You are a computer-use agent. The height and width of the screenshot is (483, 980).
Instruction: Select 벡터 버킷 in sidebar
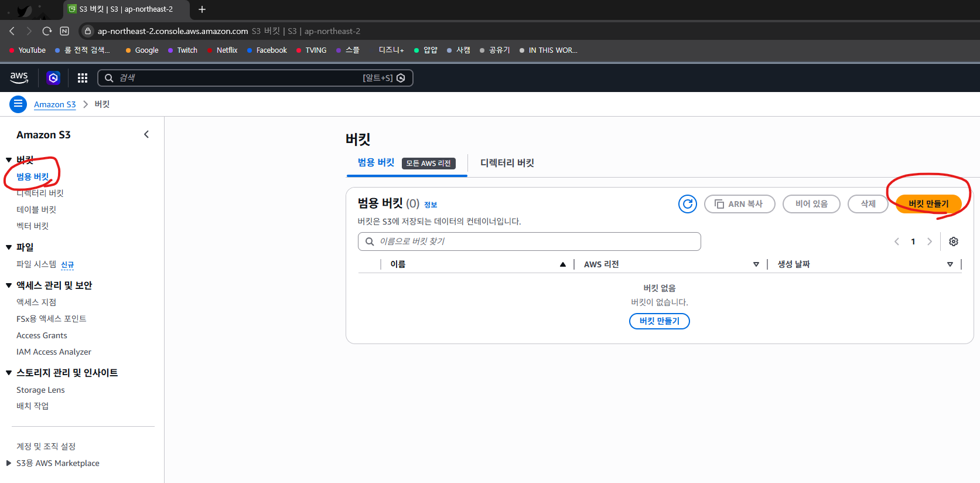click(x=33, y=226)
